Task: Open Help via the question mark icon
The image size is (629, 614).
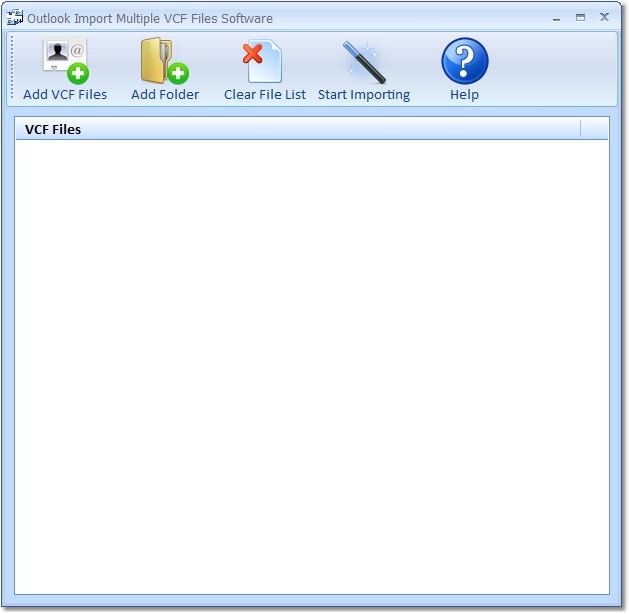Action: [x=465, y=61]
